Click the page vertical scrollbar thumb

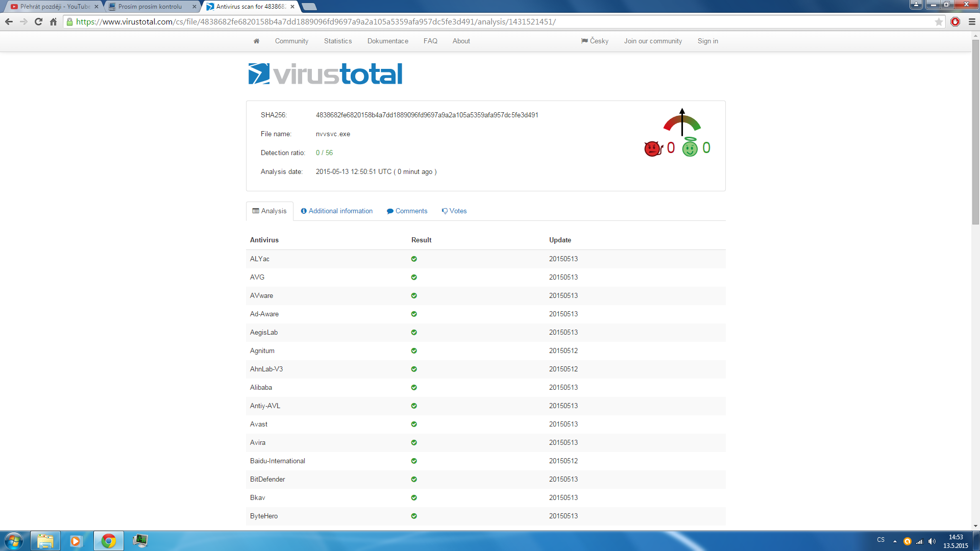[x=975, y=132]
